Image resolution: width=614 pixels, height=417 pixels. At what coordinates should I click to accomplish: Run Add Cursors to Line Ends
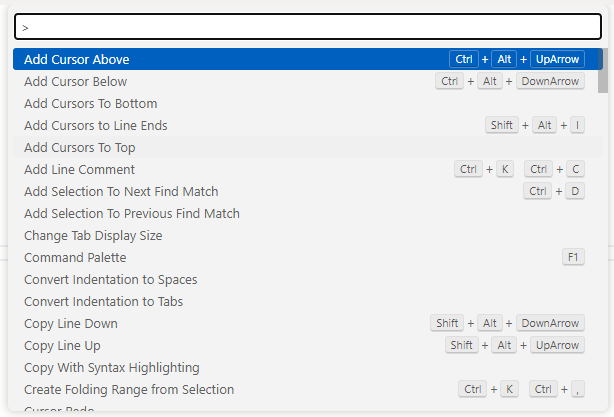(x=96, y=126)
